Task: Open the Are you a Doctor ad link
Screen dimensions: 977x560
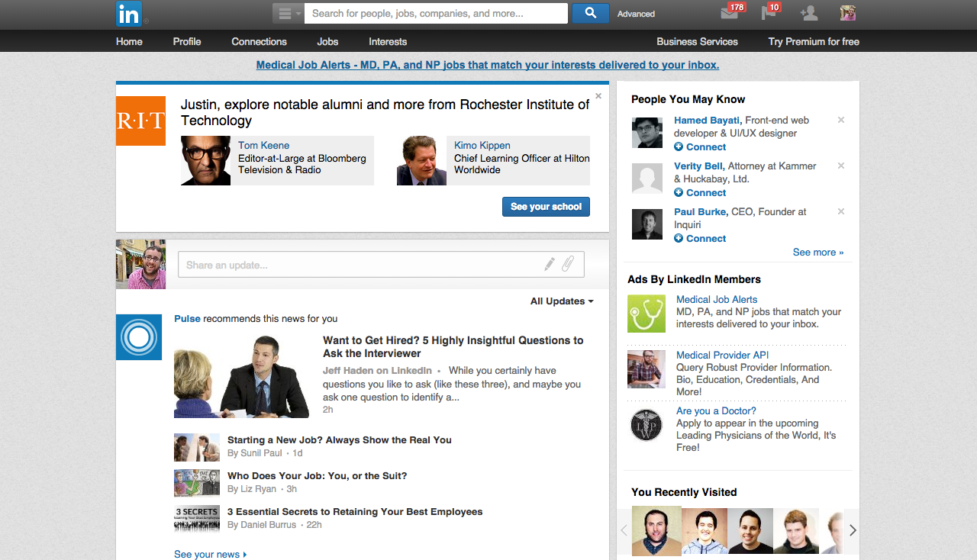Action: tap(716, 410)
